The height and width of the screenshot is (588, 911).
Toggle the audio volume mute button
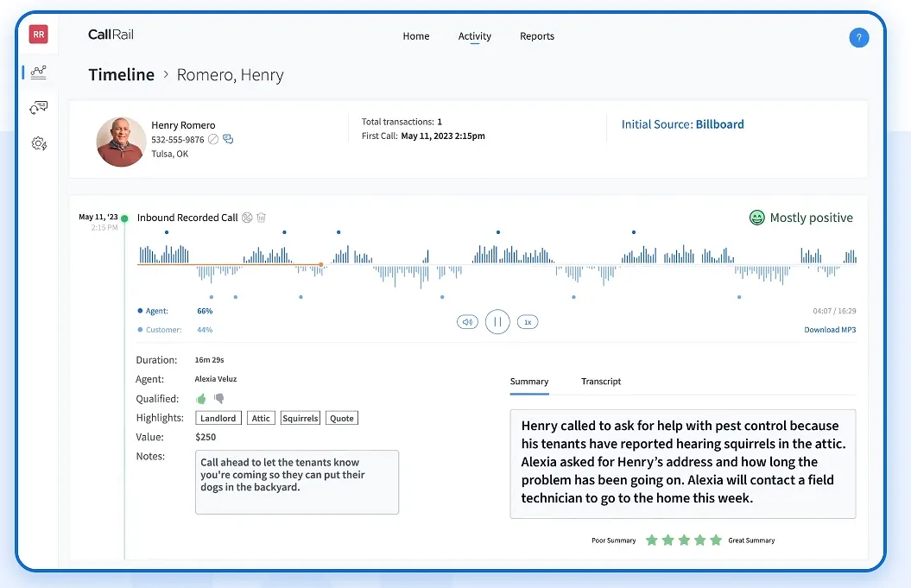coord(467,322)
